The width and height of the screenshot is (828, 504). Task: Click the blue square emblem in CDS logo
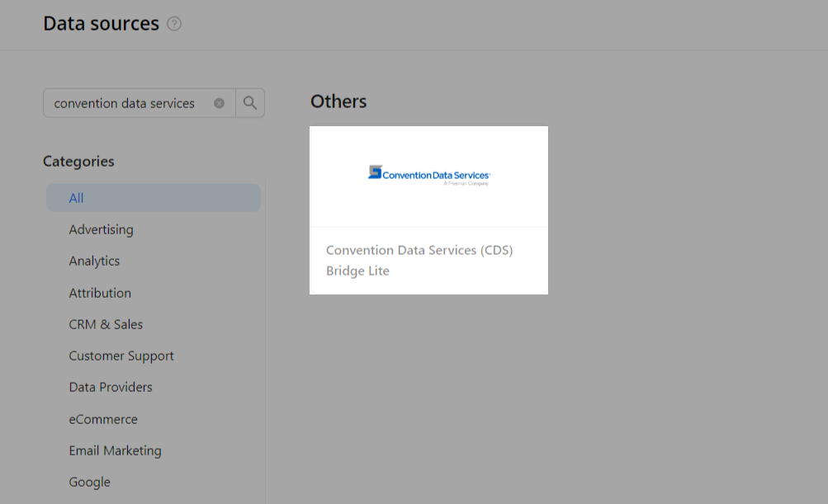(x=375, y=172)
